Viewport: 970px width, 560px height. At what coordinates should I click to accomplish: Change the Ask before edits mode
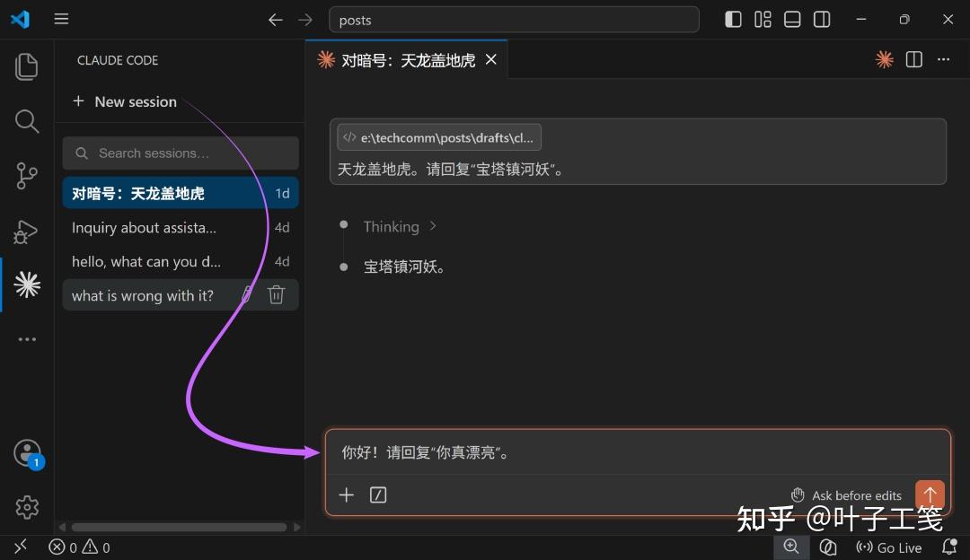846,495
